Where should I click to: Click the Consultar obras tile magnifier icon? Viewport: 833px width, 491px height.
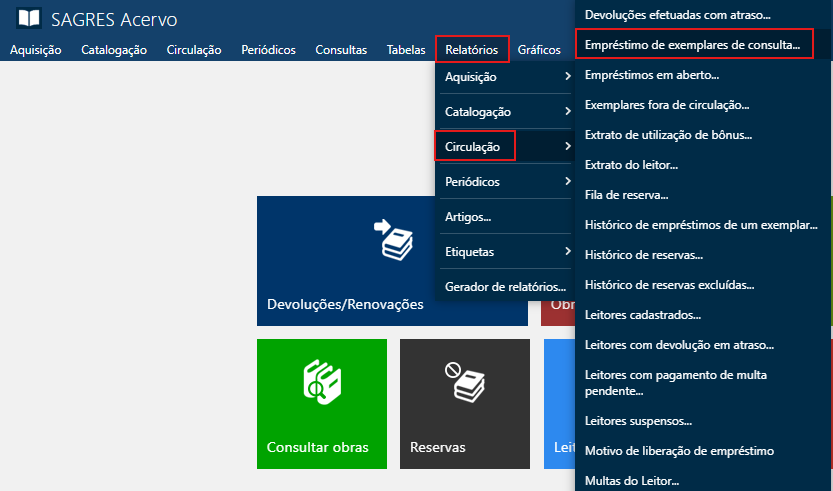322,382
